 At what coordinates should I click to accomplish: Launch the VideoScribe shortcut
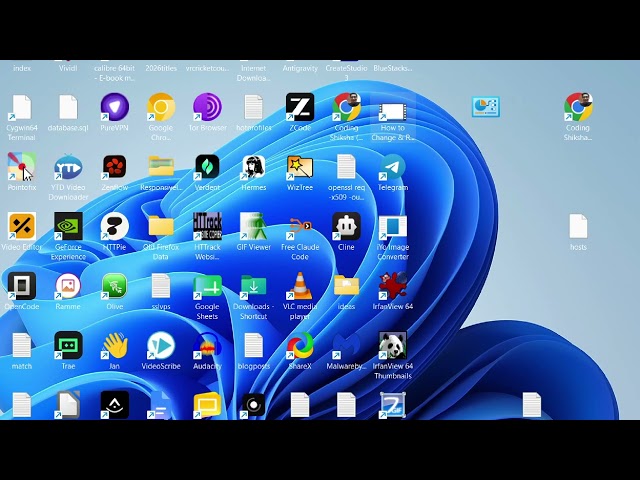coord(161,345)
